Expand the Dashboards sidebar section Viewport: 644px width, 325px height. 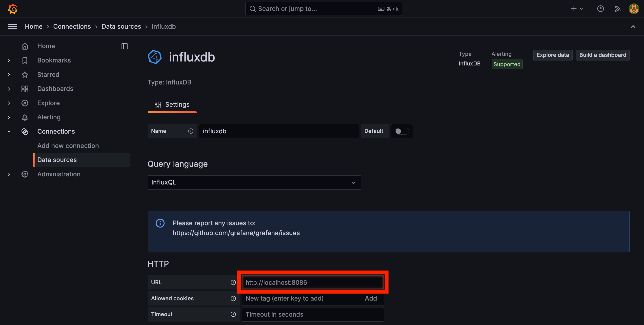pos(9,89)
